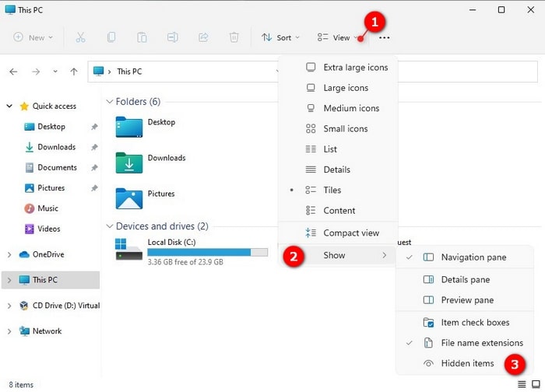Open the New dropdown button
This screenshot has width=545, height=392.
[33, 37]
